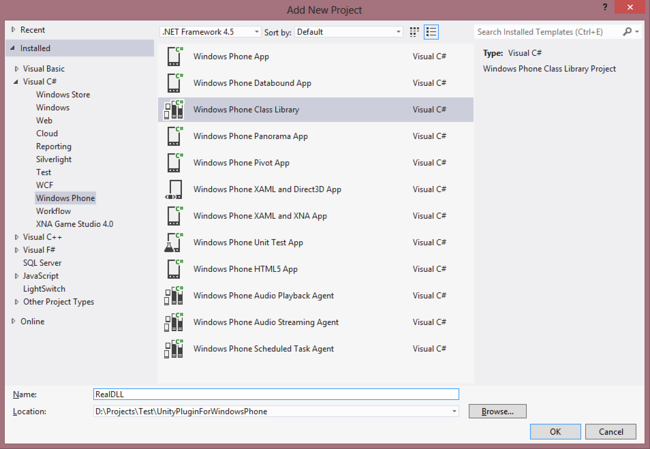Click the Audio Streaming Agent icon
Image resolution: width=650 pixels, height=449 pixels.
pyautogui.click(x=174, y=322)
